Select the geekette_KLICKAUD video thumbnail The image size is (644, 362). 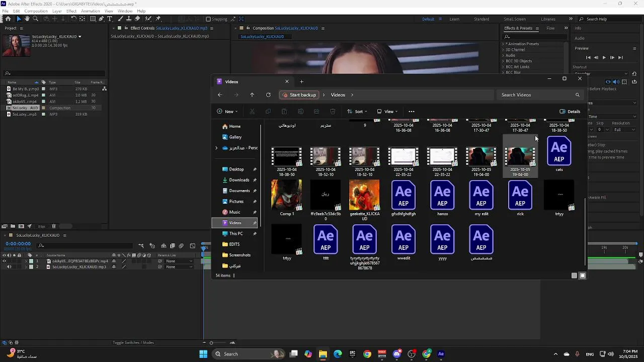tap(364, 195)
